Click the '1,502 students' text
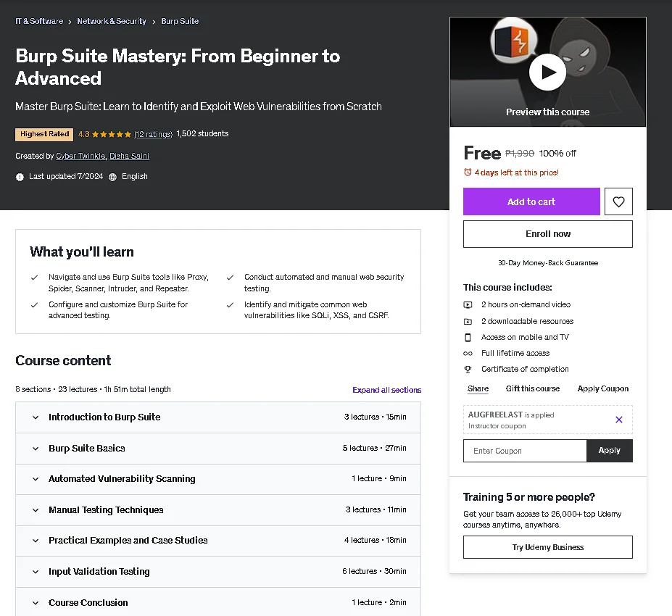The image size is (672, 616). [202, 133]
